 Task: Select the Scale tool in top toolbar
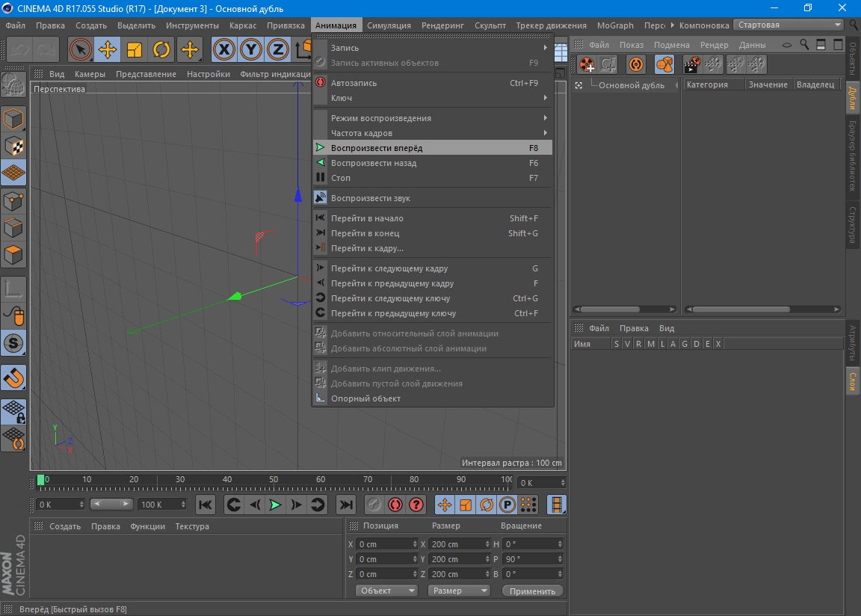[x=135, y=50]
